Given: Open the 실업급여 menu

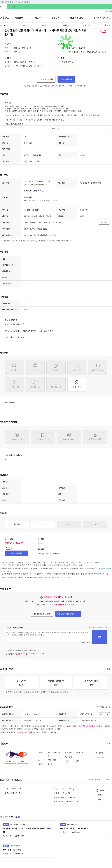Looking at the screenshot, I should click(x=56, y=18).
